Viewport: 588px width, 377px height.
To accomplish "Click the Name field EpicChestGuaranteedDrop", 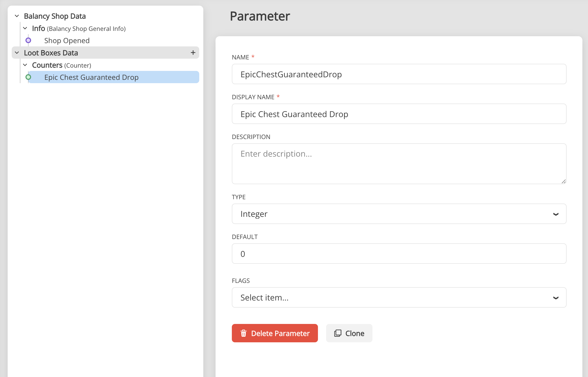I will click(x=399, y=74).
